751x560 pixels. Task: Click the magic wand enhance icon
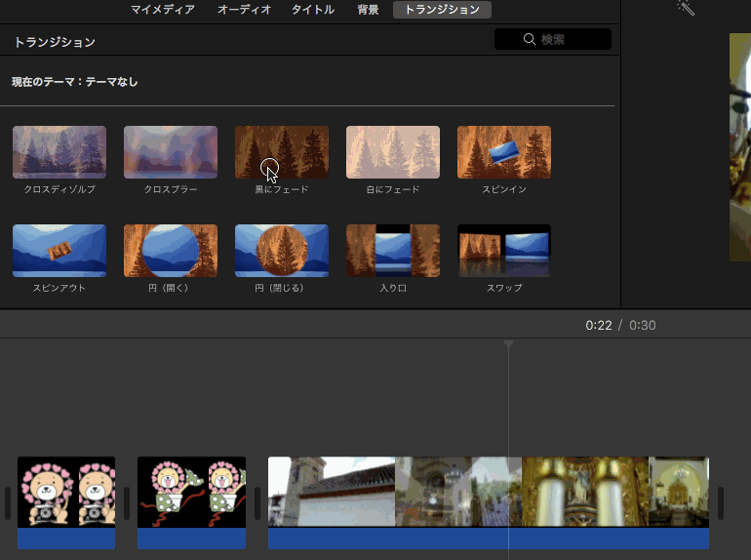[686, 8]
